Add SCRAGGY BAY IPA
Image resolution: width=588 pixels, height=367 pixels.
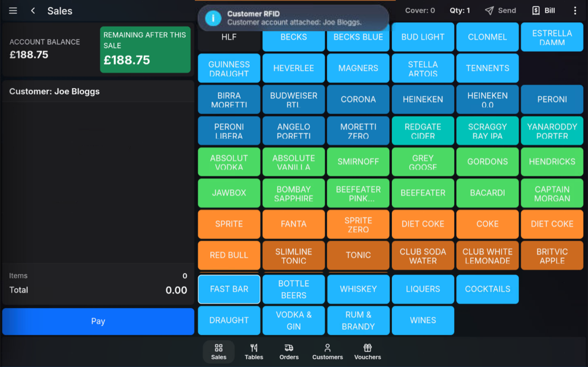point(488,131)
